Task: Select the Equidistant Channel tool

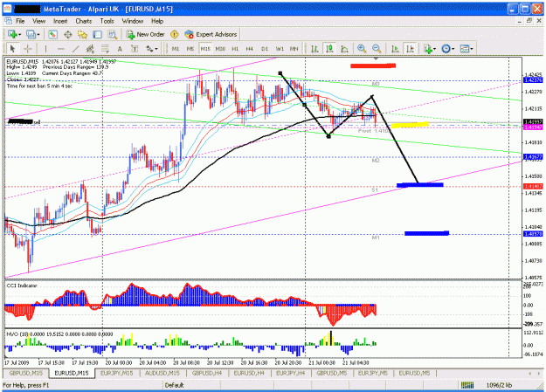Action: click(x=90, y=49)
